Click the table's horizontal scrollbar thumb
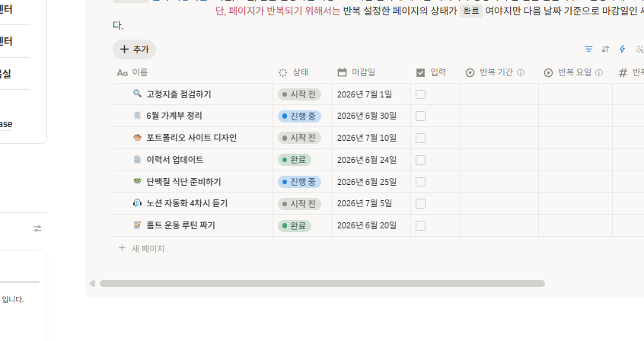 click(x=323, y=283)
